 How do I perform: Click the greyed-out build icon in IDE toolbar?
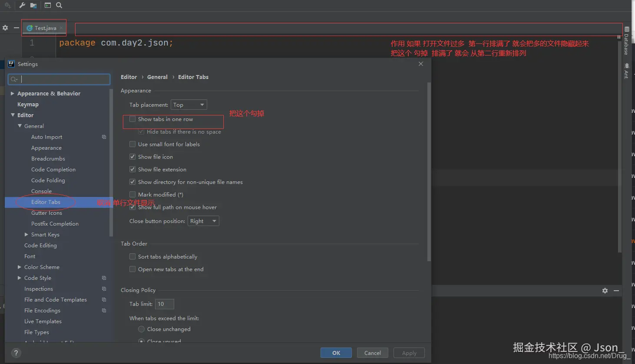click(7, 5)
